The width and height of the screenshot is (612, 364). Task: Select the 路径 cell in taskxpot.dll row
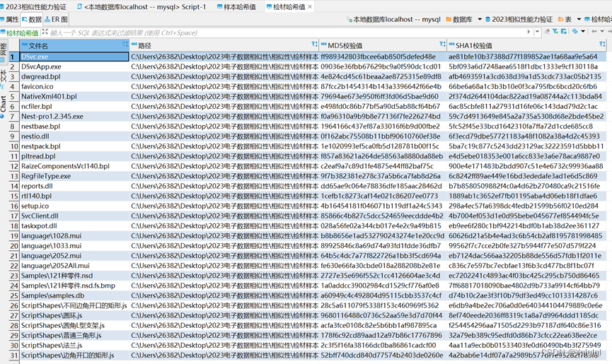coord(224,226)
